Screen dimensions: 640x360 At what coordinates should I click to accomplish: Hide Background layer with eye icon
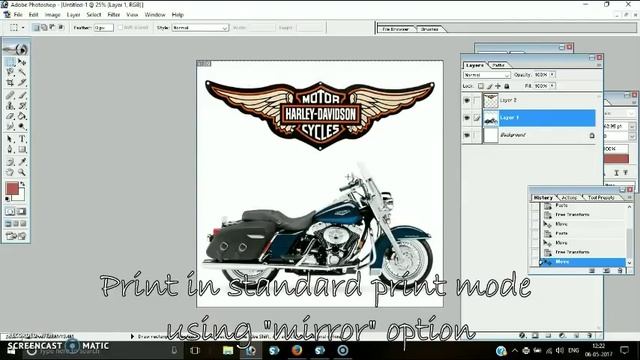point(467,135)
